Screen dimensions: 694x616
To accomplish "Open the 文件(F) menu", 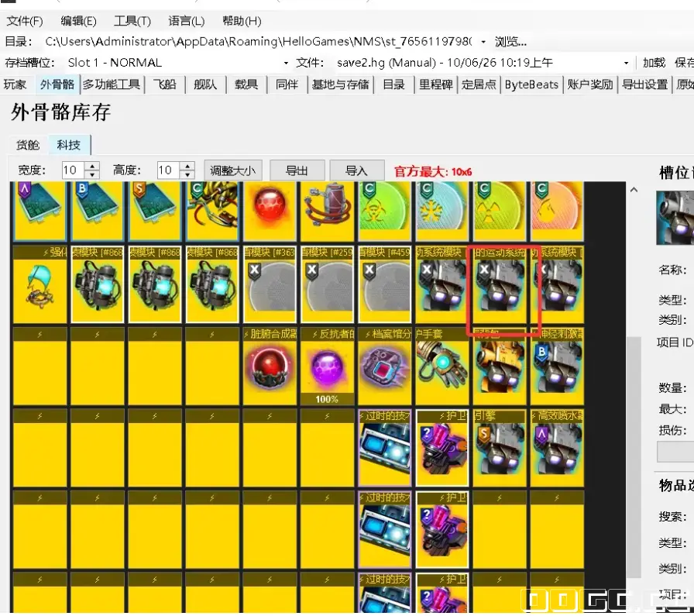I will 24,21.
